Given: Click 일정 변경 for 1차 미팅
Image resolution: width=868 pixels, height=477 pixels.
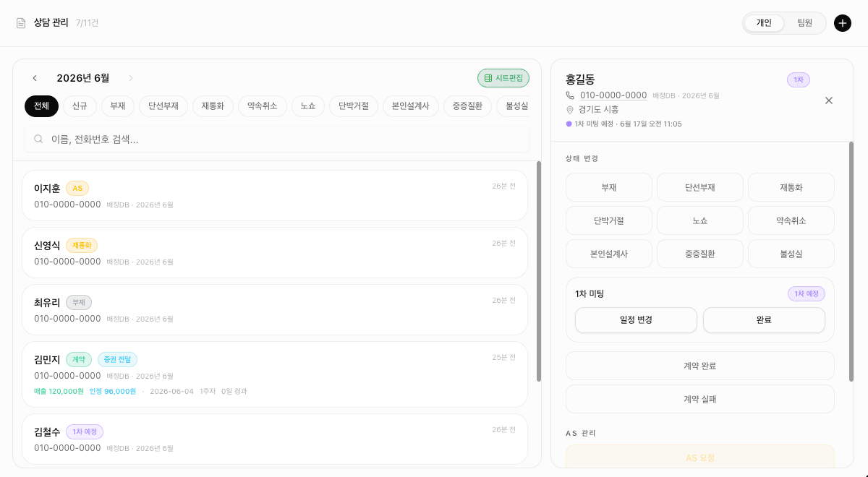Looking at the screenshot, I should pyautogui.click(x=636, y=320).
